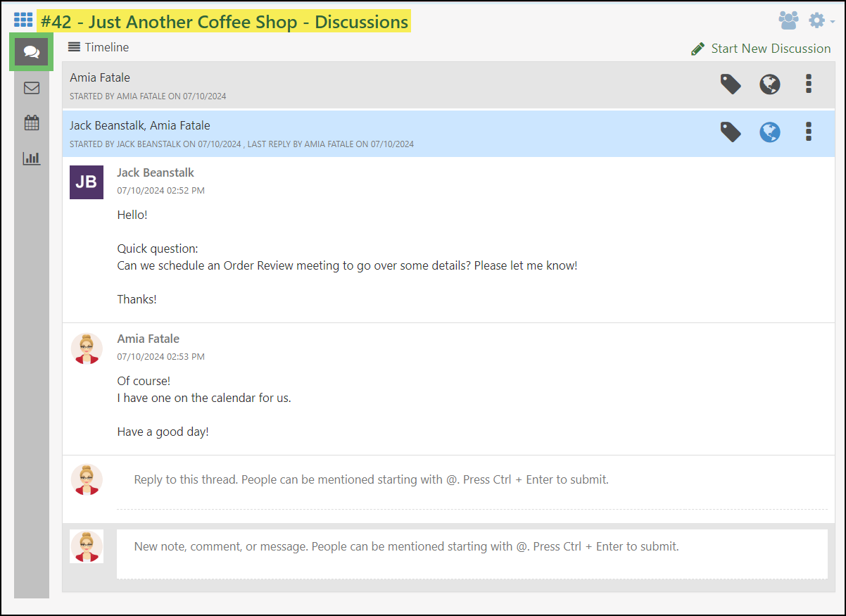Open the email envelope sidebar icon
Viewport: 846px width, 616px height.
click(x=32, y=88)
